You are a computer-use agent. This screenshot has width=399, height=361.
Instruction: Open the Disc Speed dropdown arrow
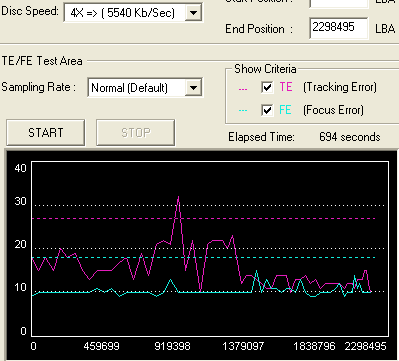click(x=193, y=13)
